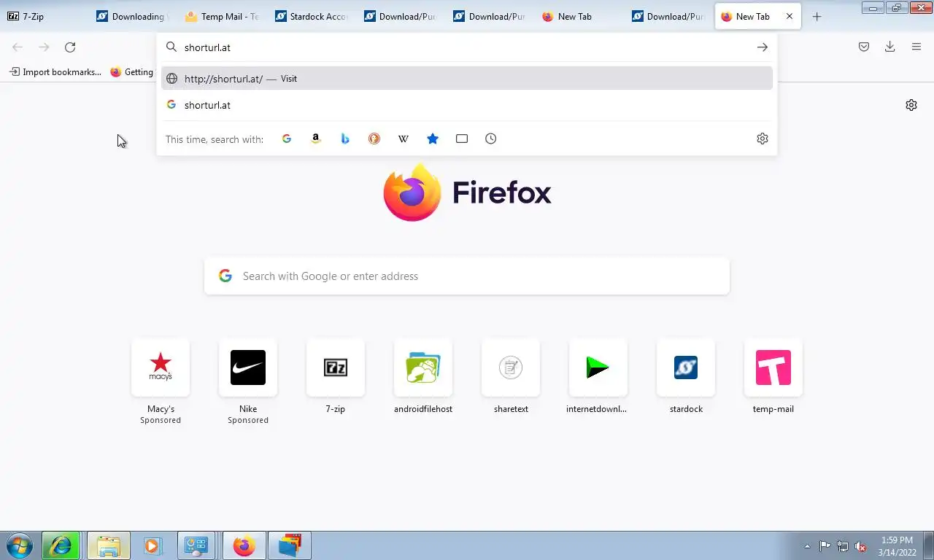Search bookmarks with the star icon

[x=433, y=139]
